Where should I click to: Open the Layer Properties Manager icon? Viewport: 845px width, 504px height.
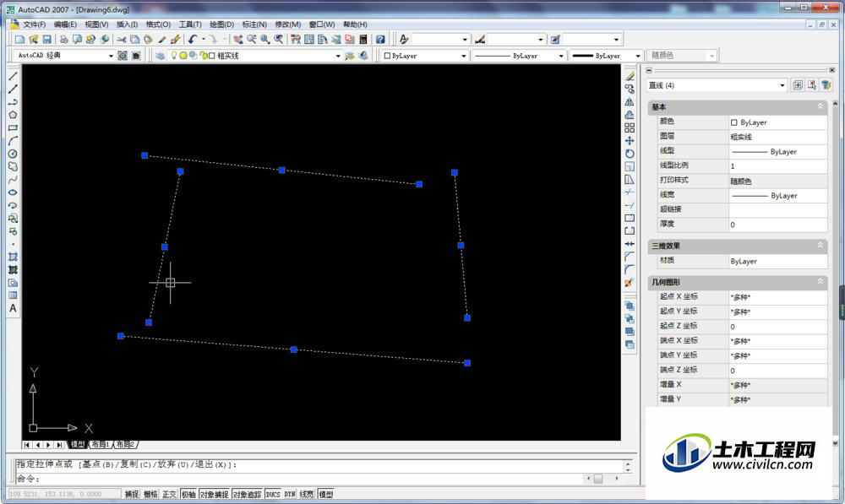tap(160, 56)
